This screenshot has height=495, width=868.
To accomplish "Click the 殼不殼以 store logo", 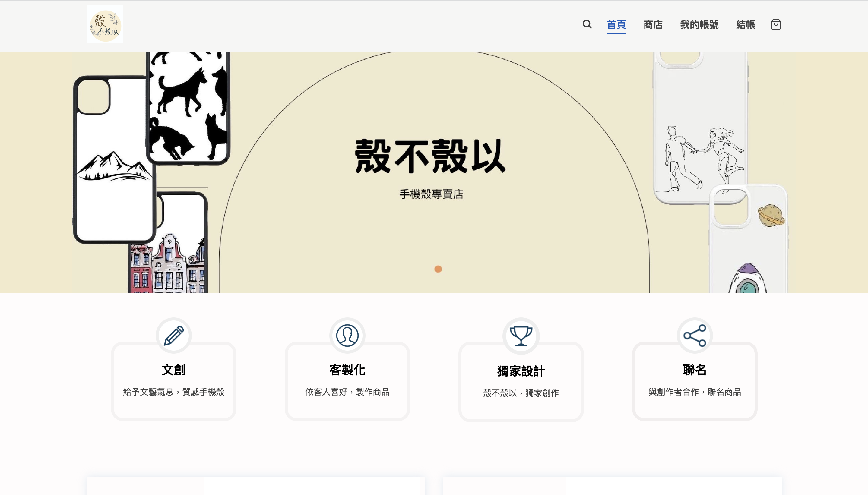I will tap(104, 25).
